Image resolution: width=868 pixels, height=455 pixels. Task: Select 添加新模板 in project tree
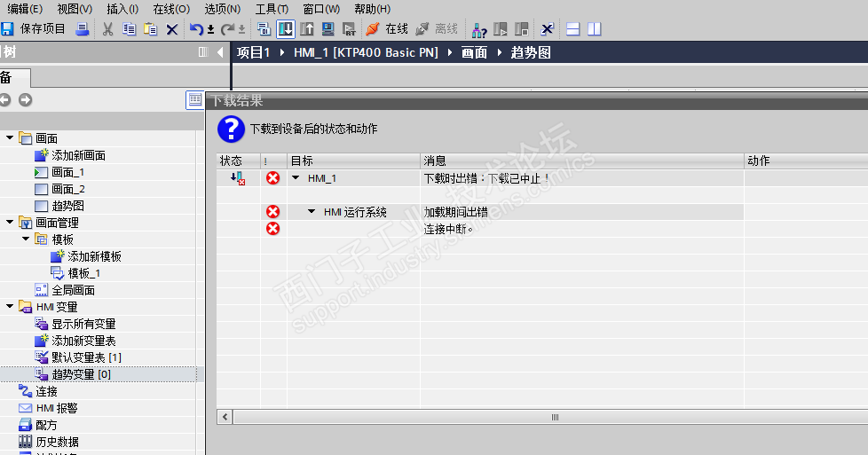pos(94,256)
